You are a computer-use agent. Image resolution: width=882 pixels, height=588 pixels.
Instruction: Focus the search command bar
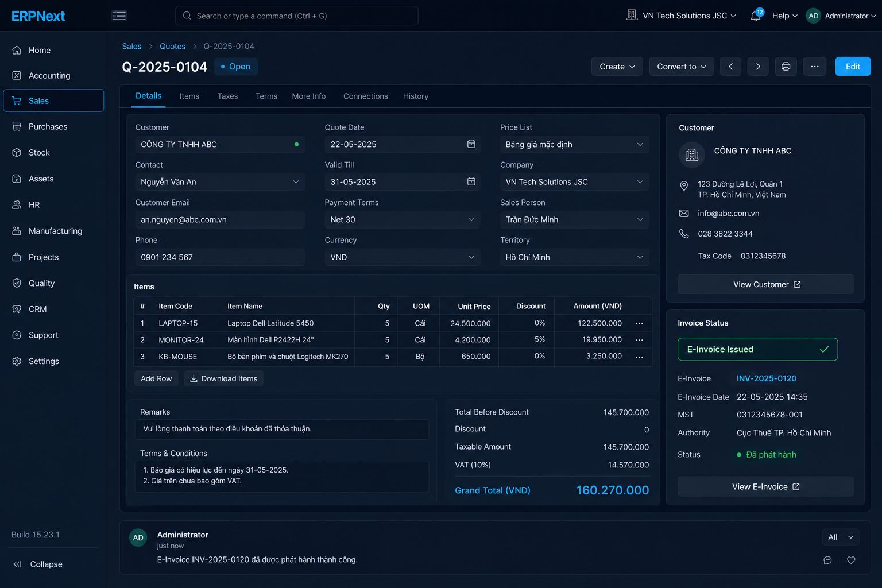[x=297, y=16]
